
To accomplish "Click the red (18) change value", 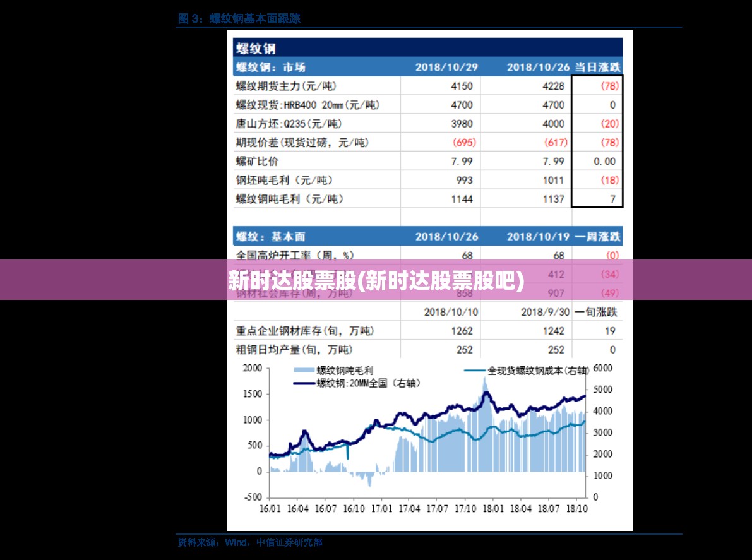I will pos(609,181).
